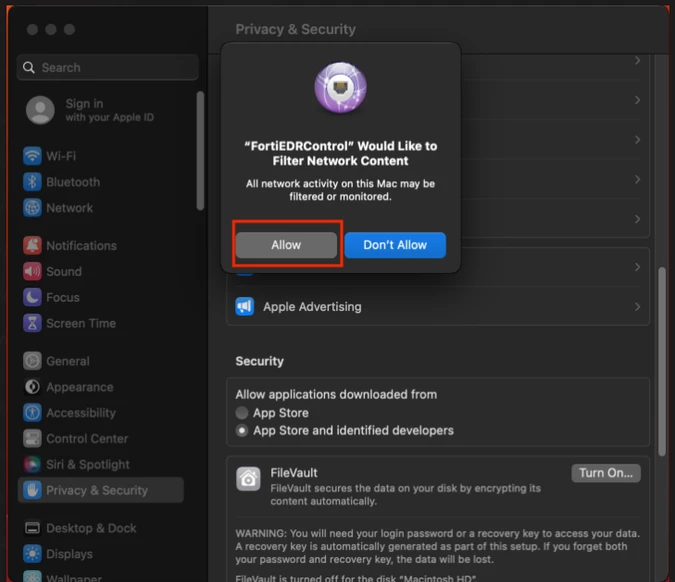Click the "Apple Advertising" label
The image size is (675, 582).
[x=312, y=306]
